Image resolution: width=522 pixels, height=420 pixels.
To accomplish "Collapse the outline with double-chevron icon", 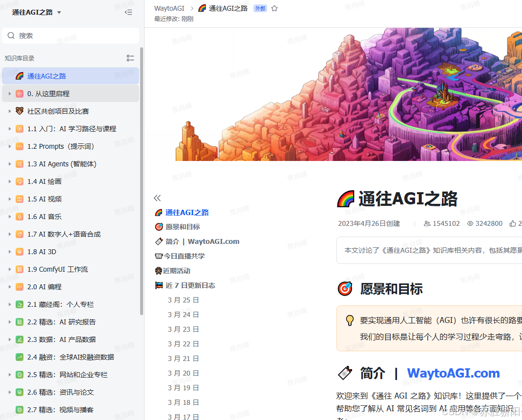I will pyautogui.click(x=157, y=198).
